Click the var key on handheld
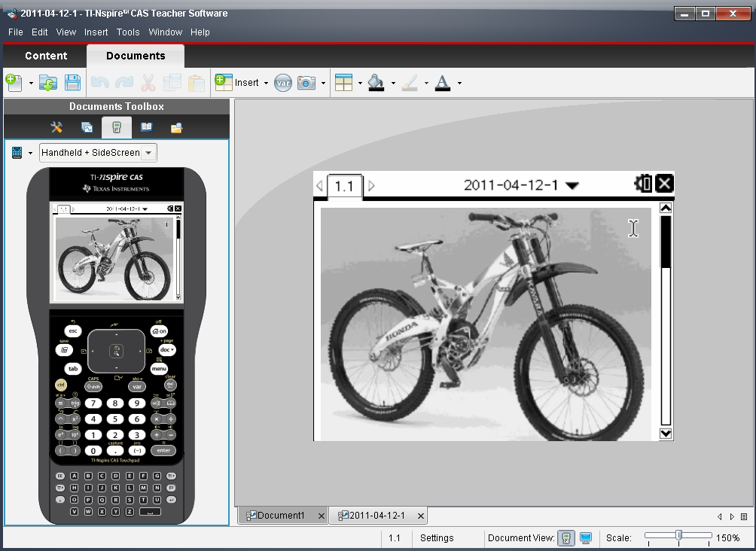The width and height of the screenshot is (756, 551). [x=137, y=386]
